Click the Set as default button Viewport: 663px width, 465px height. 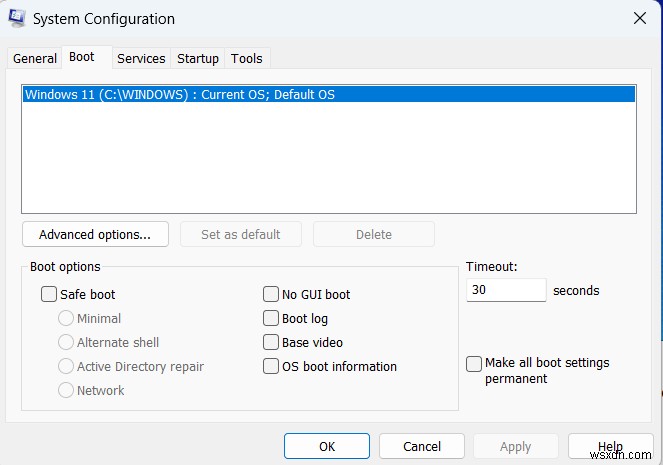click(241, 234)
